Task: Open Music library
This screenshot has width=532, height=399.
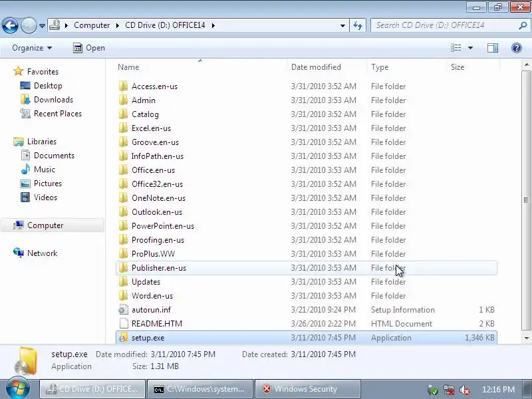Action: tap(44, 170)
